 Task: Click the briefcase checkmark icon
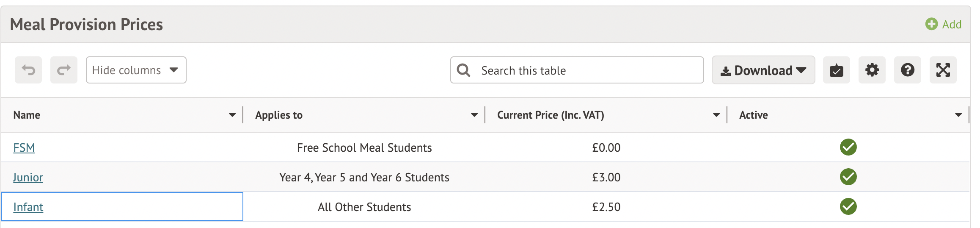[x=837, y=70]
